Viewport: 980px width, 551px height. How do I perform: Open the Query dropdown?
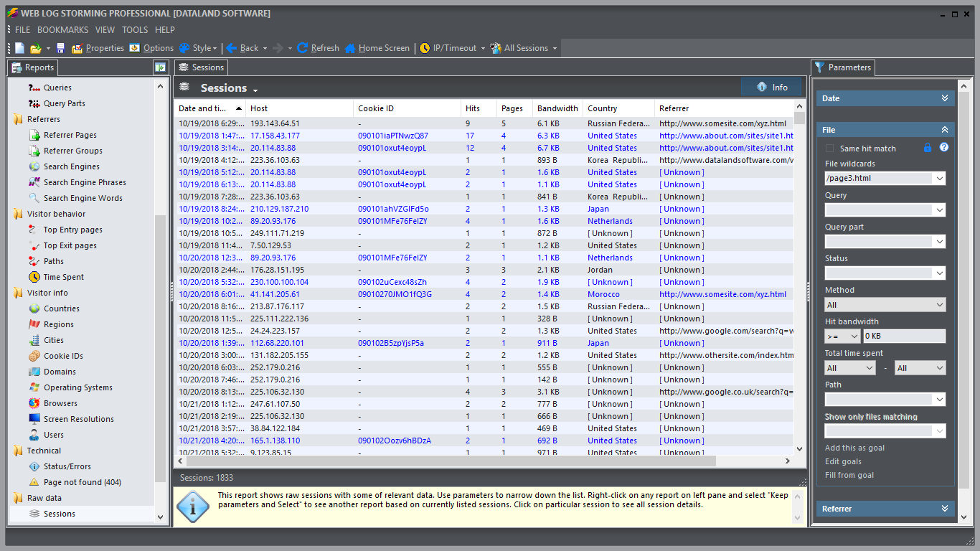coord(939,210)
